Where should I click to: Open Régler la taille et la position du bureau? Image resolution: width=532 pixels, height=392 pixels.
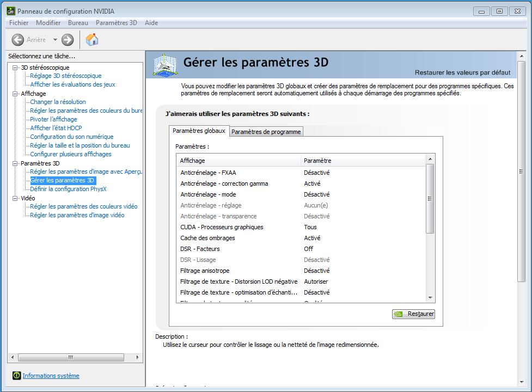pyautogui.click(x=80, y=145)
